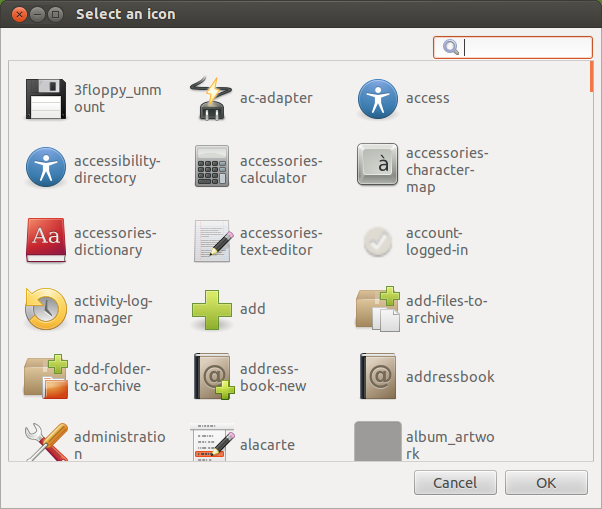The height and width of the screenshot is (509, 602).
Task: Choose the blue access icon
Action: tap(378, 99)
